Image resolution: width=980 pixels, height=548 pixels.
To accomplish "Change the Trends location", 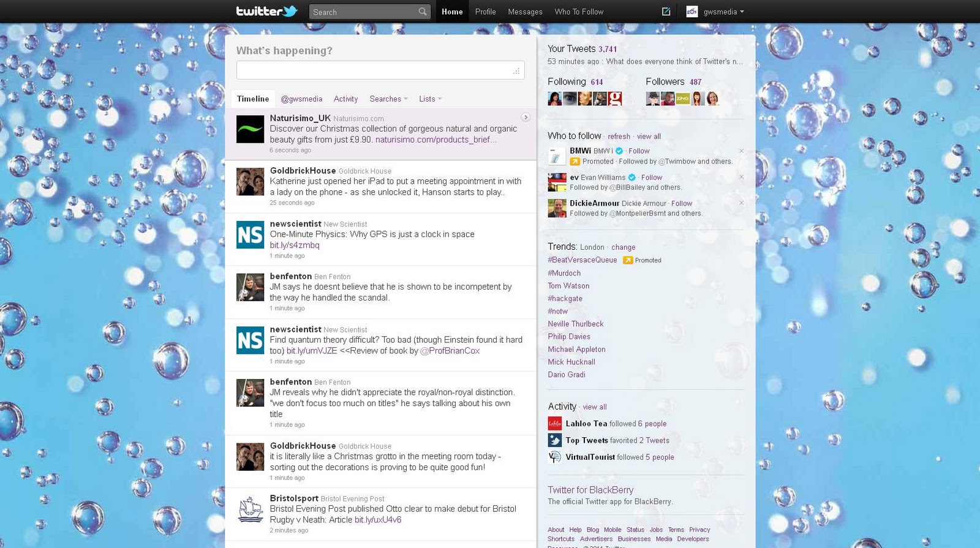I will click(x=623, y=247).
